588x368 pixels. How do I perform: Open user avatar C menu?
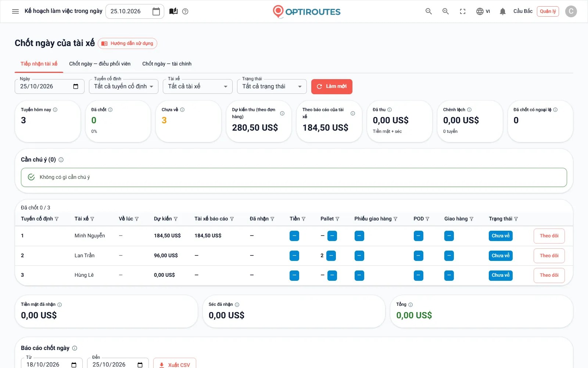coord(571,11)
